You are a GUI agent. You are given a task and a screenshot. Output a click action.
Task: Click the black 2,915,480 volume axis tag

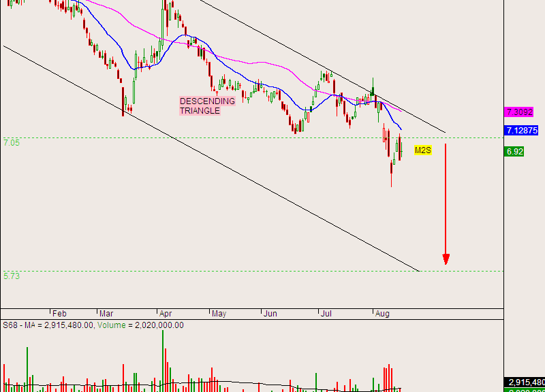tap(524, 382)
